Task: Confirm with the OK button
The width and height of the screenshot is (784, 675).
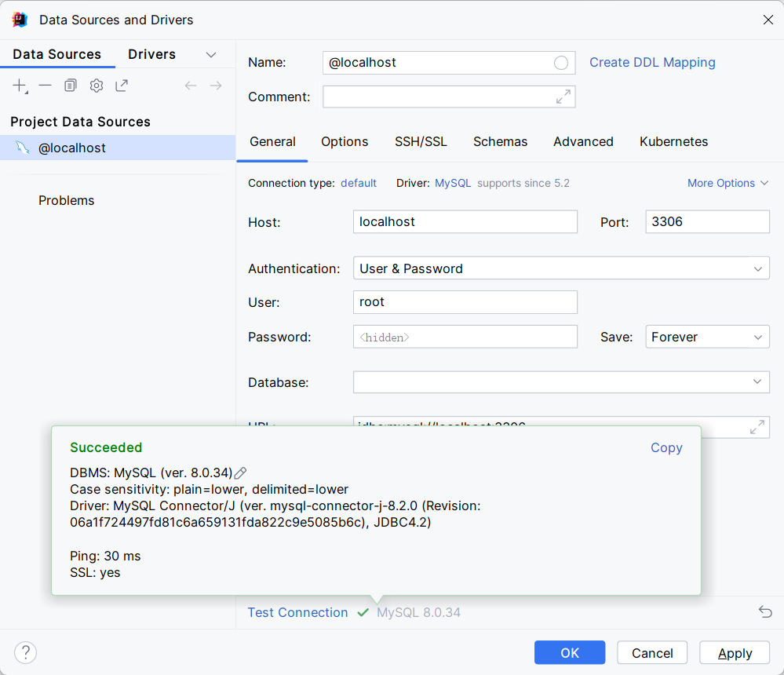Action: coord(570,652)
